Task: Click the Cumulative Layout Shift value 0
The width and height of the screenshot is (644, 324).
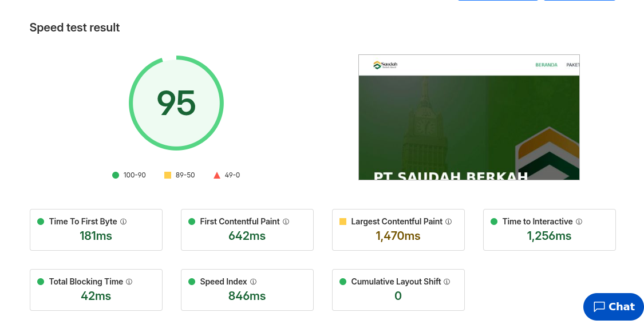Action: pyautogui.click(x=398, y=296)
